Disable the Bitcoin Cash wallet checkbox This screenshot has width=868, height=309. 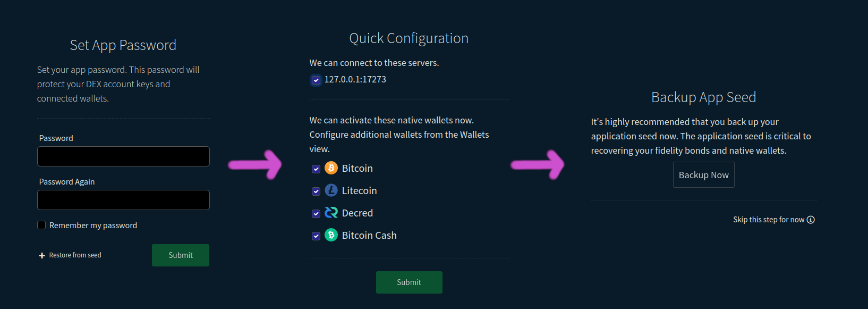click(x=316, y=236)
